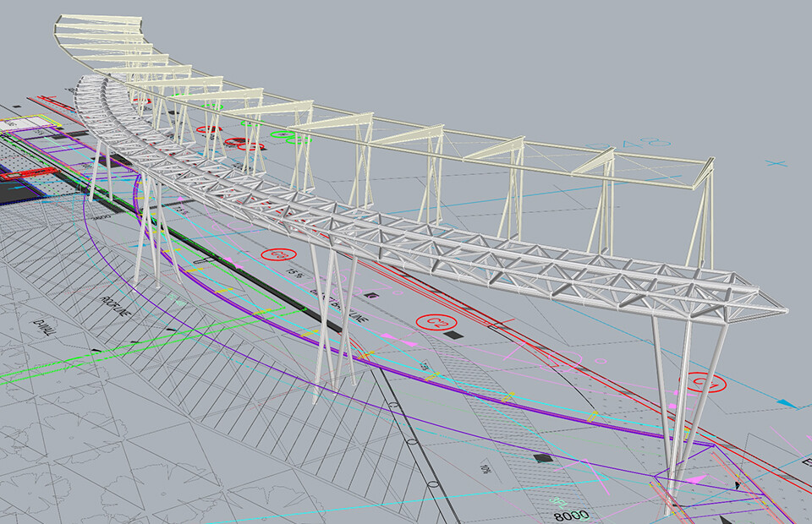Select the rightmost corner of the canopy frame
812x524 pixels.
point(711,159)
